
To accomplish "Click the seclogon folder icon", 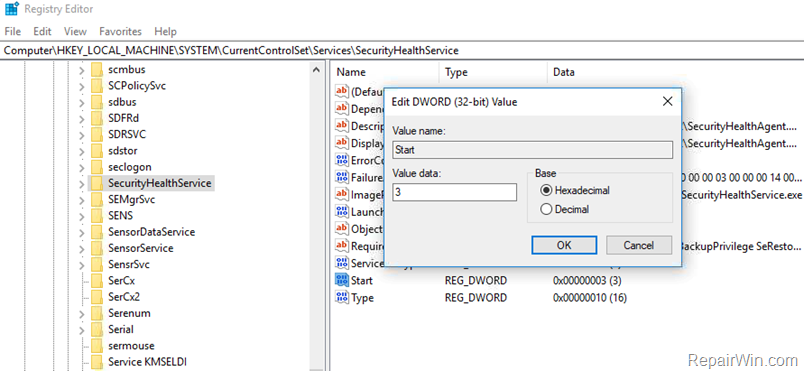I will coord(97,167).
